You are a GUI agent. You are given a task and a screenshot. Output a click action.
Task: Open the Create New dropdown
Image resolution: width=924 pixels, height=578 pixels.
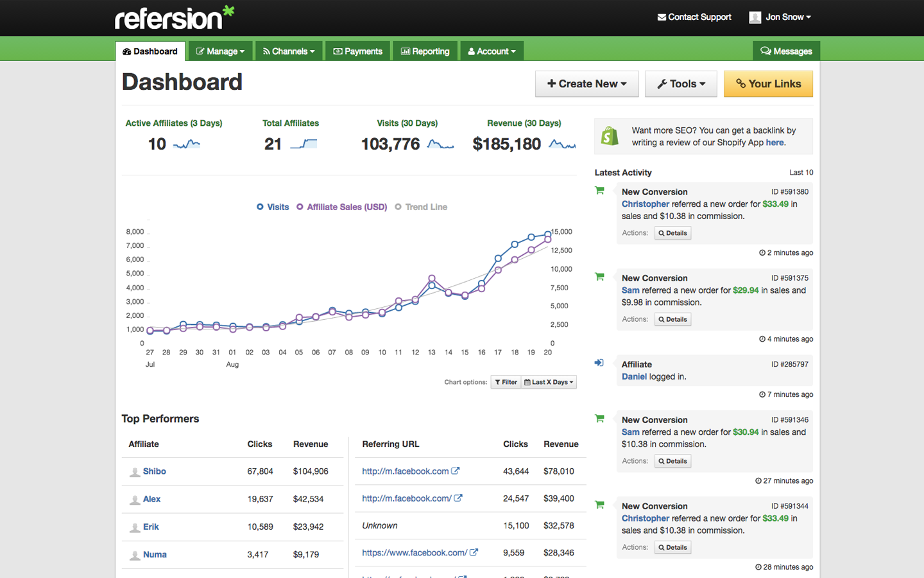pyautogui.click(x=586, y=84)
